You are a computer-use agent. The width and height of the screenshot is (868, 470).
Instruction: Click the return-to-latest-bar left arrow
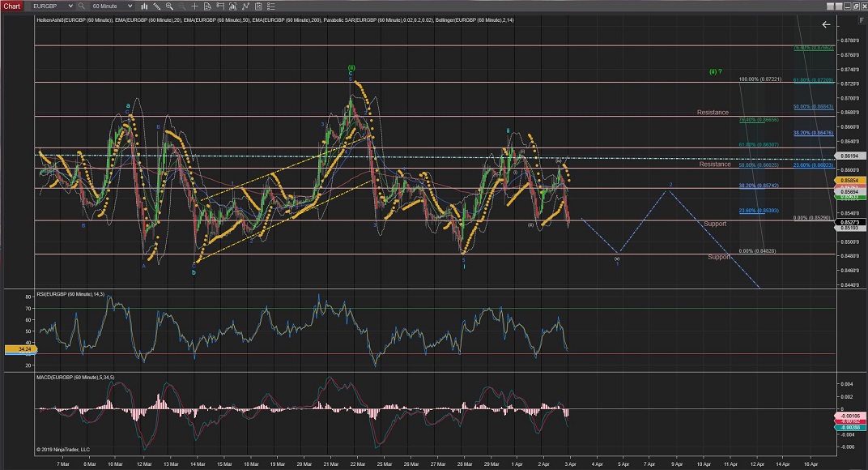(x=826, y=24)
